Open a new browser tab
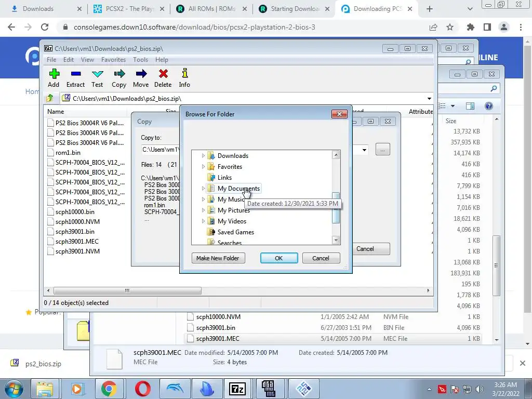Screen dimensions: 532x399 pyautogui.click(x=430, y=9)
